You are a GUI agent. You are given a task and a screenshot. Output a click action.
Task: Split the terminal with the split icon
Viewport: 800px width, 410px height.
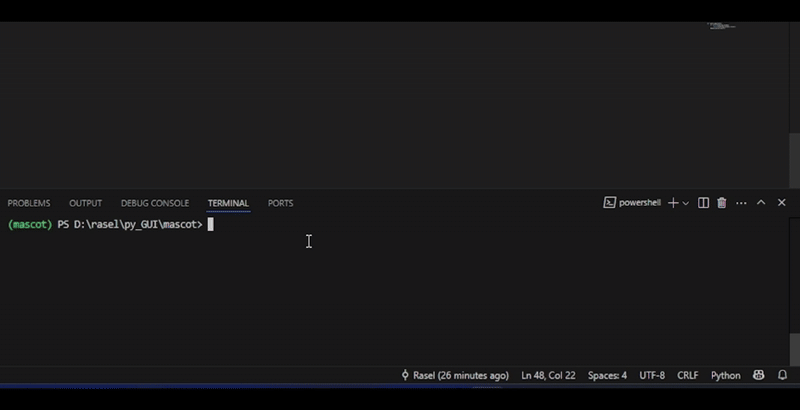click(x=703, y=203)
